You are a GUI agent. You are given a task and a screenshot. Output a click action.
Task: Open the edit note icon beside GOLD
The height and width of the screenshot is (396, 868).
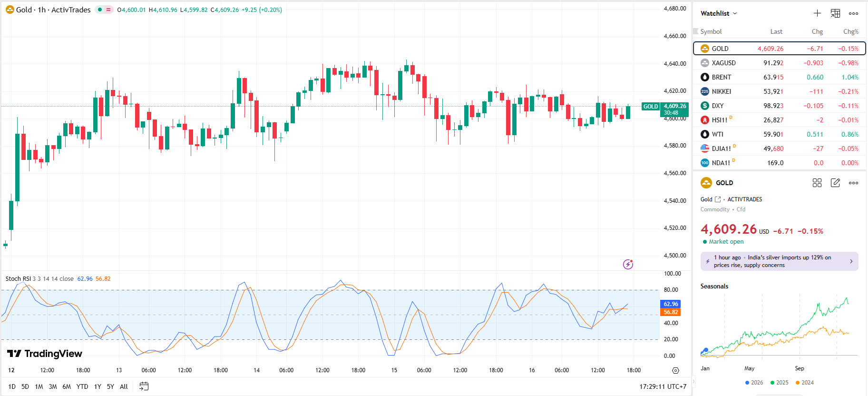(835, 183)
